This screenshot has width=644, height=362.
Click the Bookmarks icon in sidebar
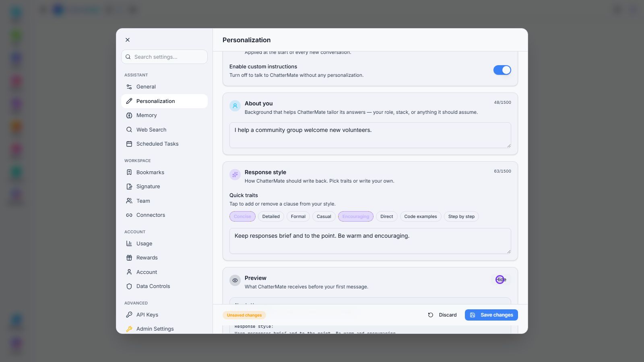coord(129,173)
